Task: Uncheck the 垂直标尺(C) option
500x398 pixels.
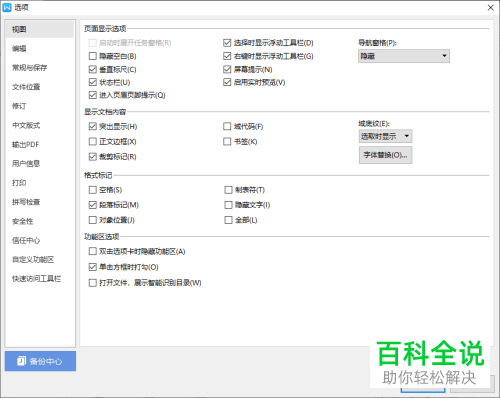Action: tap(93, 69)
